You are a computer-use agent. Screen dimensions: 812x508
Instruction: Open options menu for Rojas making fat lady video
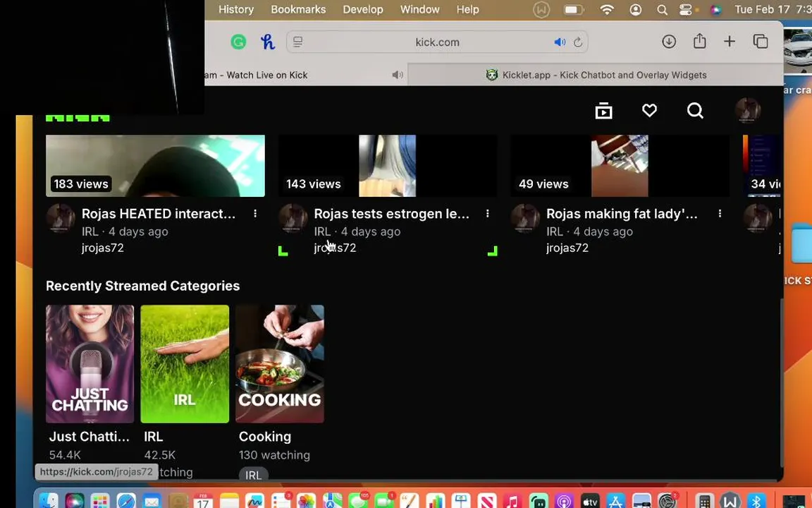click(720, 214)
